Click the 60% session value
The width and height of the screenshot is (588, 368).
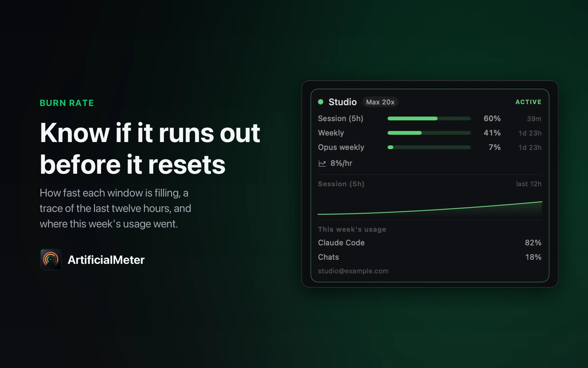click(492, 118)
